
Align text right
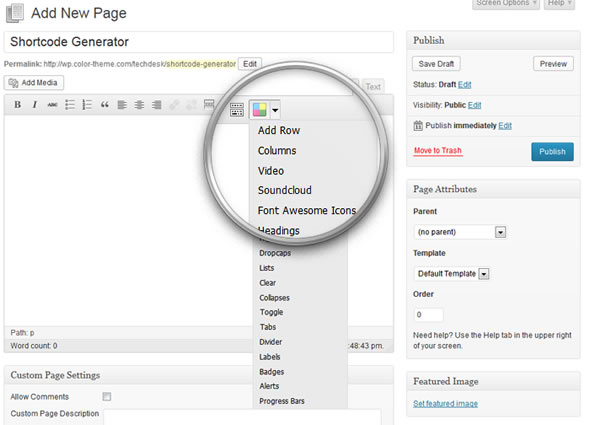coord(157,105)
